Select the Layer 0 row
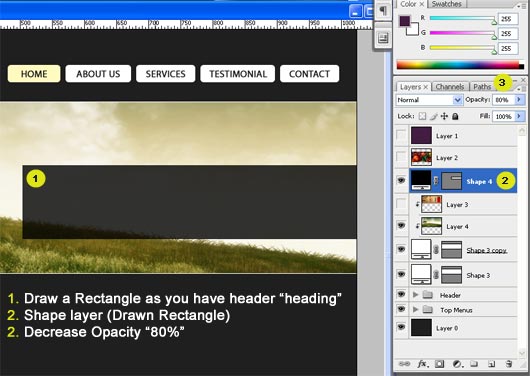The width and height of the screenshot is (530, 376). point(456,328)
